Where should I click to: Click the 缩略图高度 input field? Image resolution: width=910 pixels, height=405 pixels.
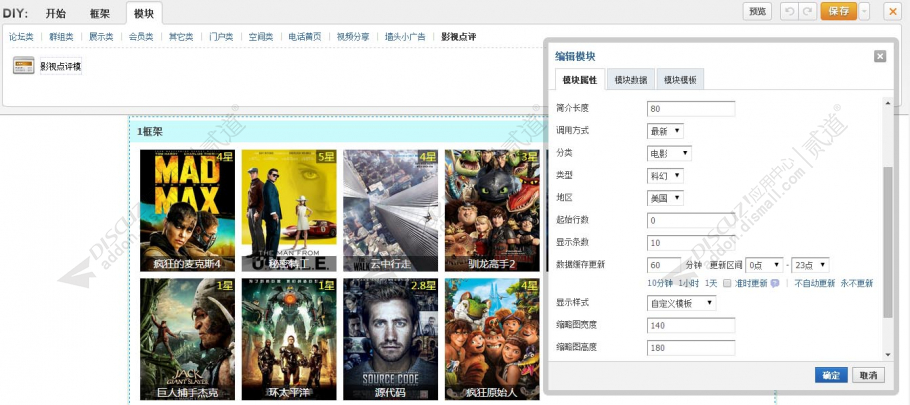[x=691, y=348]
